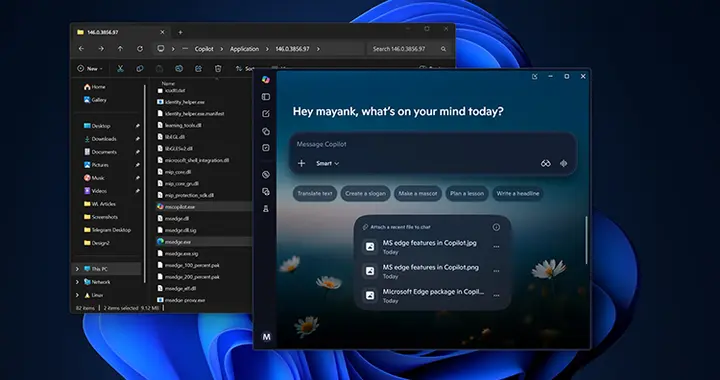Select the 146.0.3856.97 File Explorer tab
Viewport: 720px width, 380px height.
[x=120, y=32]
